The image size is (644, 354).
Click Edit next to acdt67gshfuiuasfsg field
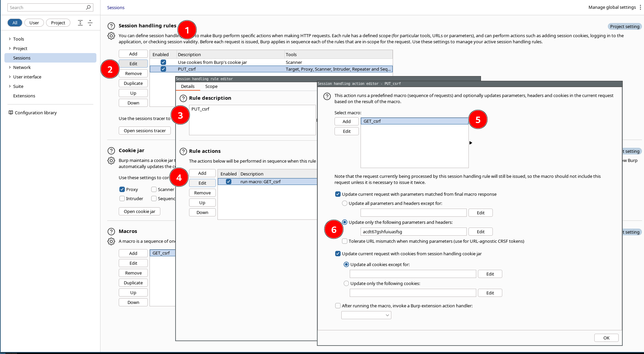pos(480,232)
